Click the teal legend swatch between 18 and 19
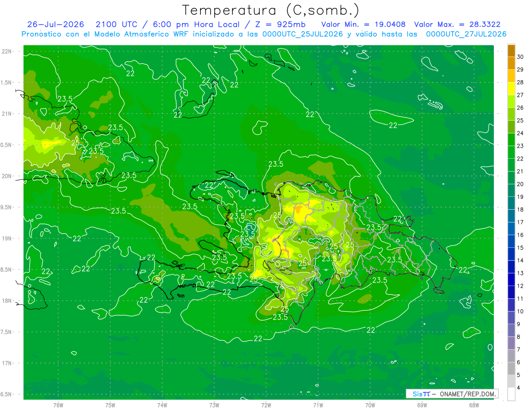Viewport: 532px width, 411px height. 511,203
